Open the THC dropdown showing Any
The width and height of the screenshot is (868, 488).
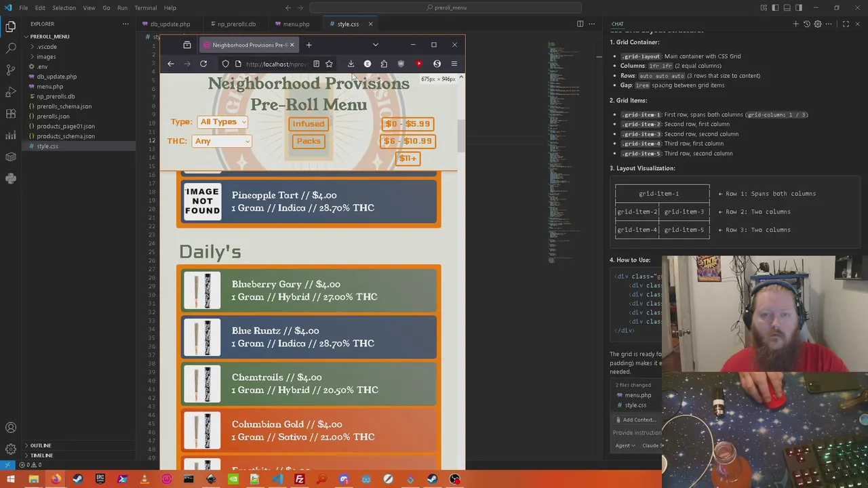[x=222, y=141]
